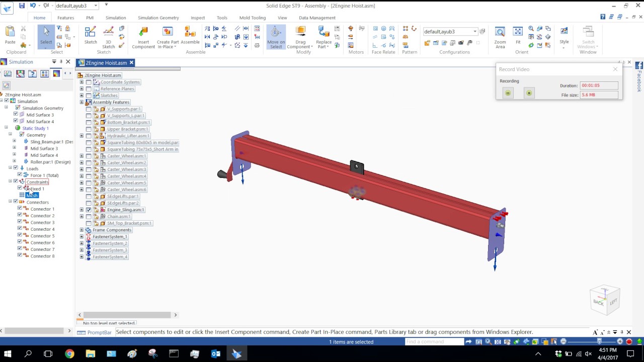This screenshot has height=362, width=644.
Task: Check the V_Supports.par:1 checkbox
Action: [89, 109]
